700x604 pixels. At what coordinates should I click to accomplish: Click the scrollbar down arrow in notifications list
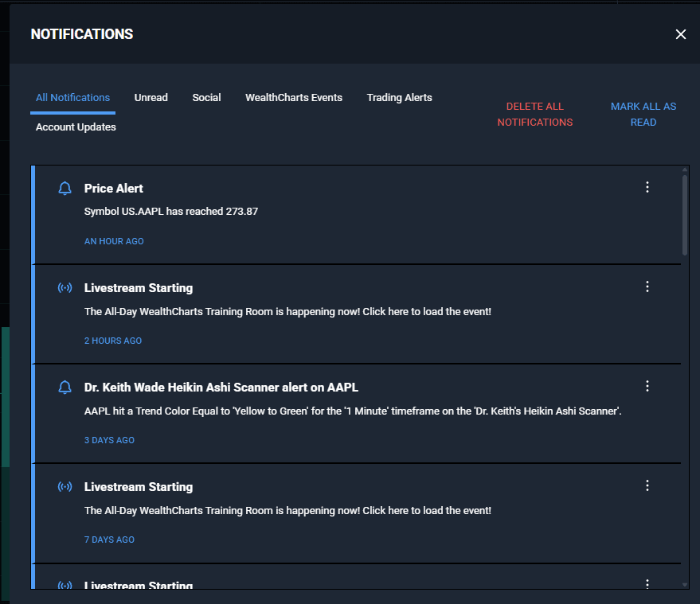(x=685, y=585)
